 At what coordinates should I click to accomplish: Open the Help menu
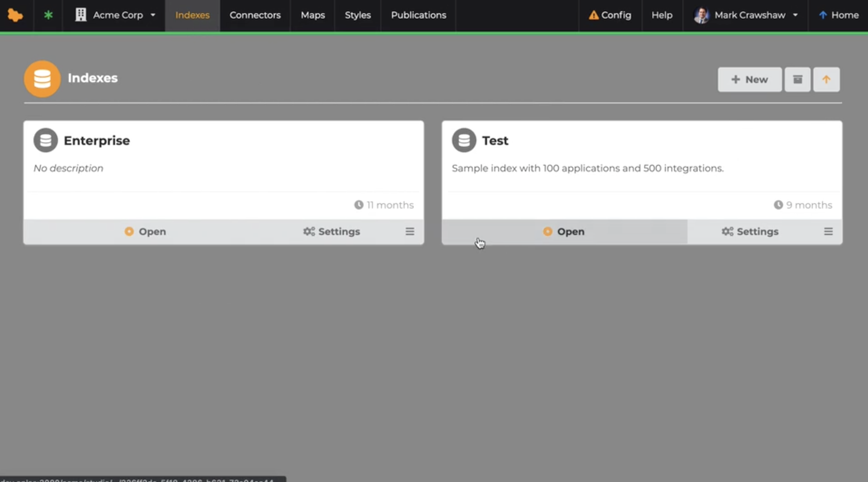[x=662, y=15]
